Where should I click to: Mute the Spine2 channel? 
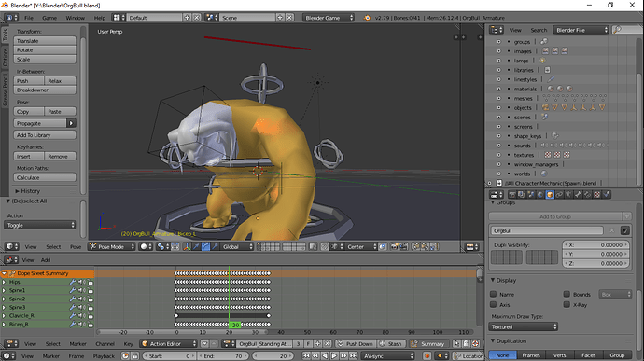click(81, 299)
